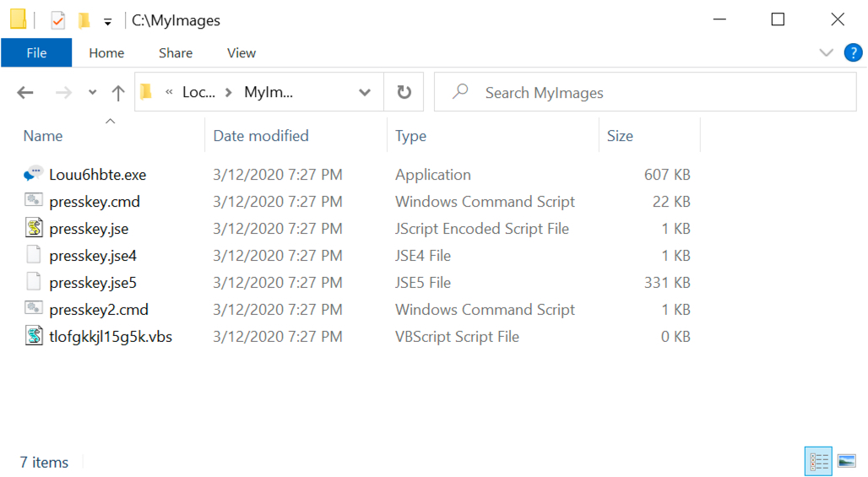Open the Help question mark icon
868x477 pixels.
(853, 52)
